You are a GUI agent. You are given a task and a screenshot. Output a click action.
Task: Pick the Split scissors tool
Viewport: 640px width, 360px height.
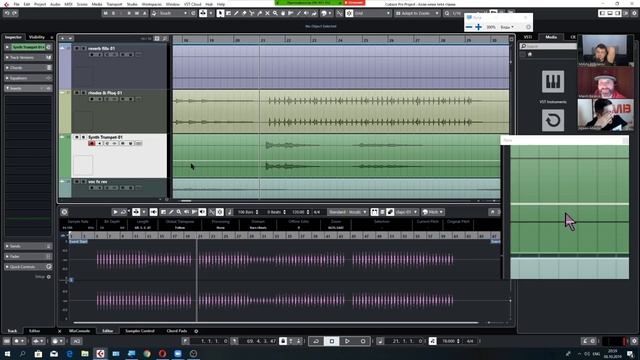coord(251,13)
